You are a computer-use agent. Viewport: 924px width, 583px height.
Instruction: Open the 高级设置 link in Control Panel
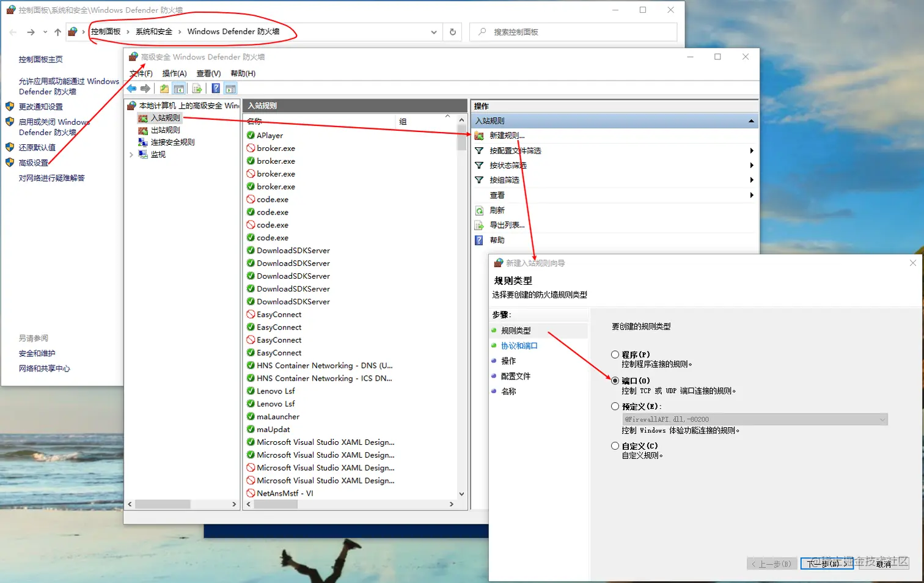tap(33, 163)
